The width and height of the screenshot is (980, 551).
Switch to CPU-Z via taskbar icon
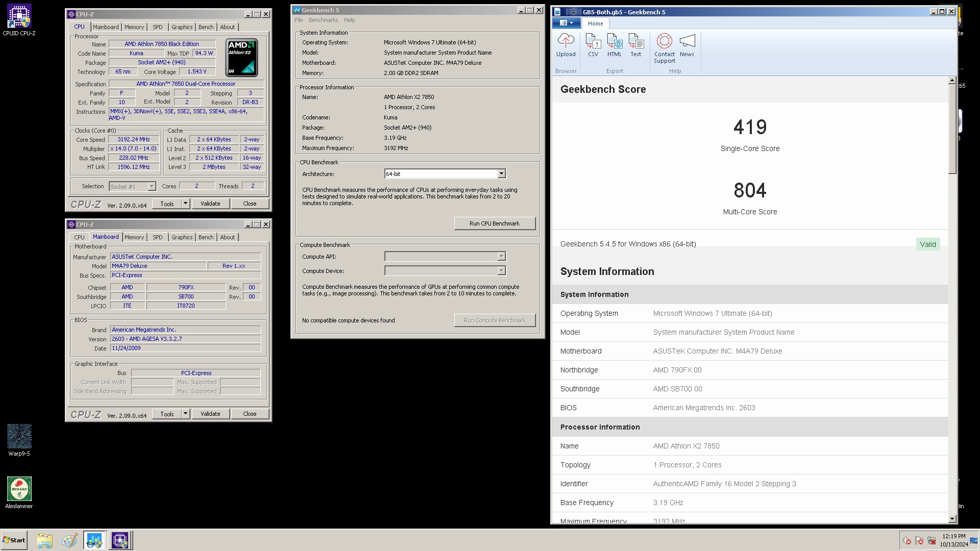coord(120,540)
